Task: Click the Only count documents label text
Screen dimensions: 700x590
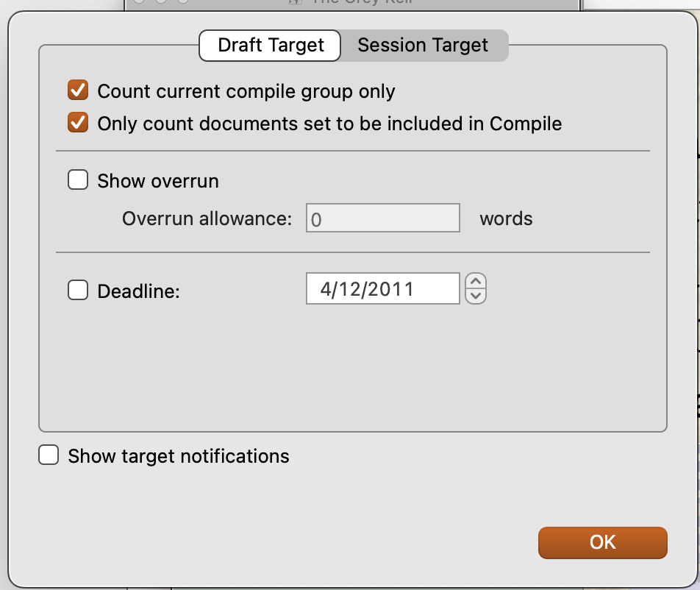Action: click(x=329, y=124)
